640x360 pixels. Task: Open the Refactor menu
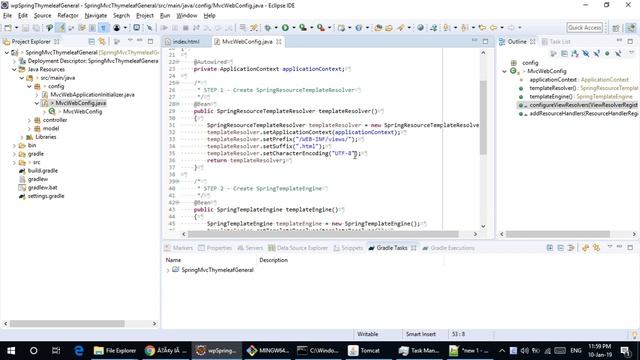68,16
